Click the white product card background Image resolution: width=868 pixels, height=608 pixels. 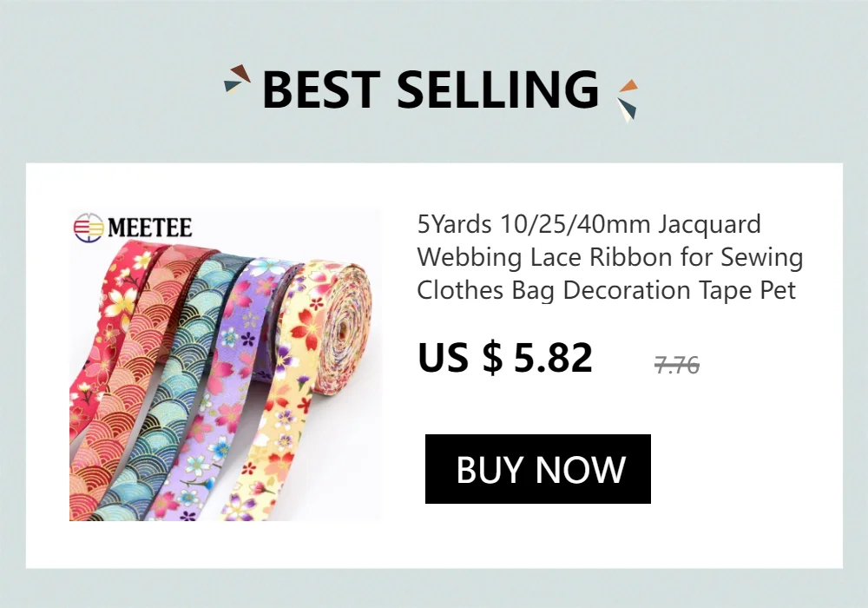(434, 543)
